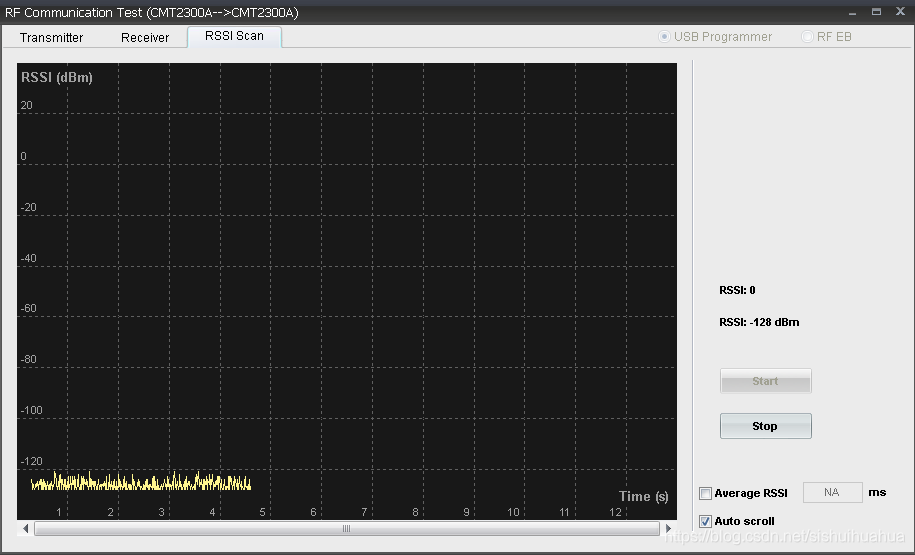
Task: Maximize the RF Communication Test window
Action: (x=876, y=12)
